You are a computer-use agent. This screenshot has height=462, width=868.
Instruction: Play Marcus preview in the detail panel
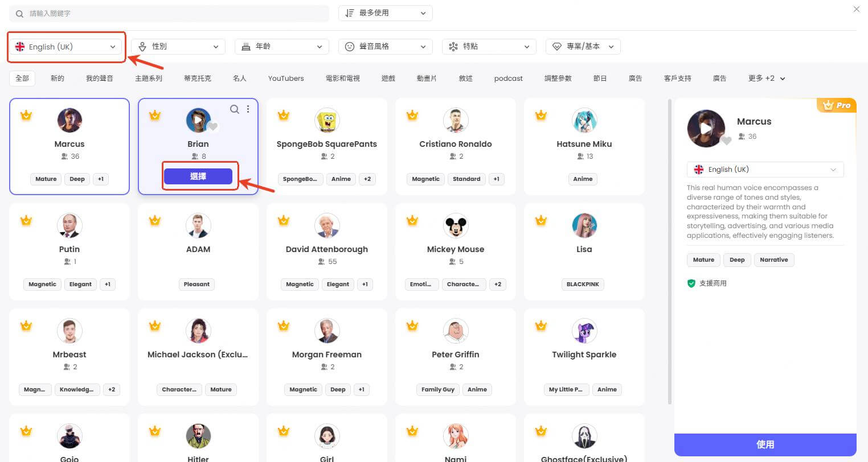point(706,129)
